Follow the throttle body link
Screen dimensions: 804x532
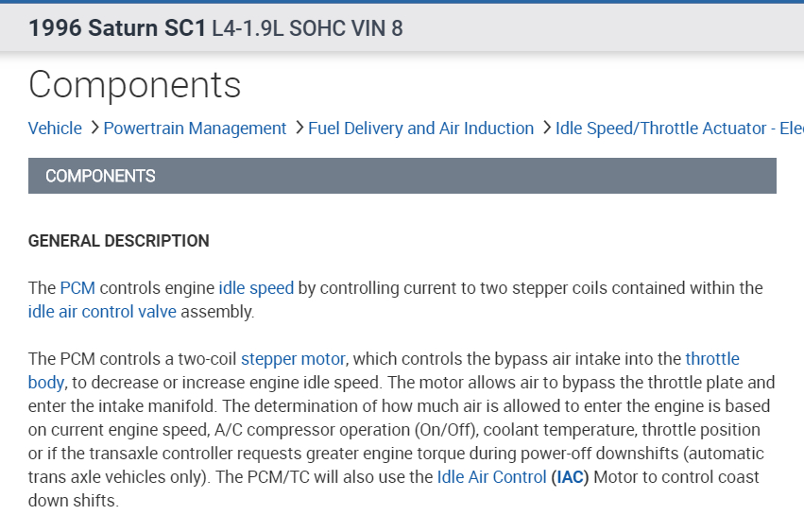[x=712, y=358]
